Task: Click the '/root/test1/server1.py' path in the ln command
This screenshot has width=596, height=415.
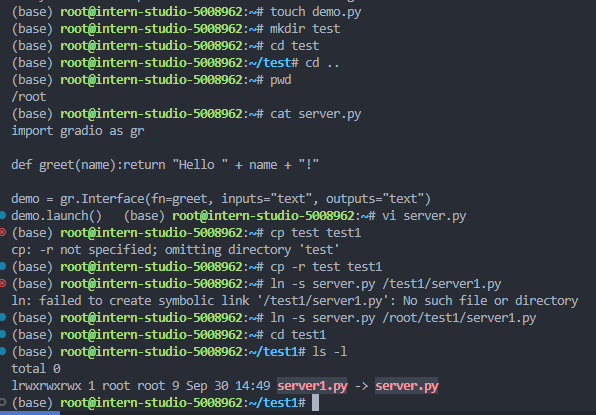Action: (x=459, y=318)
